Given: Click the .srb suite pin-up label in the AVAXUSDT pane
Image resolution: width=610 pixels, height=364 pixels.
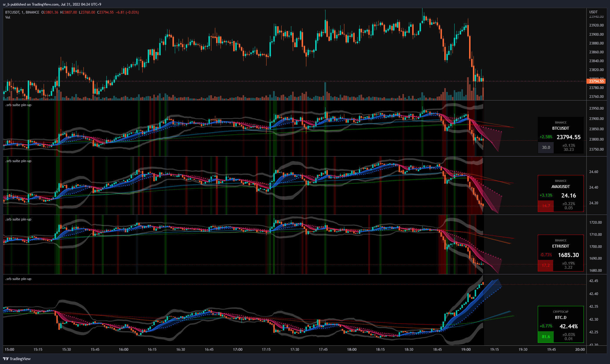Looking at the screenshot, I should [18, 161].
